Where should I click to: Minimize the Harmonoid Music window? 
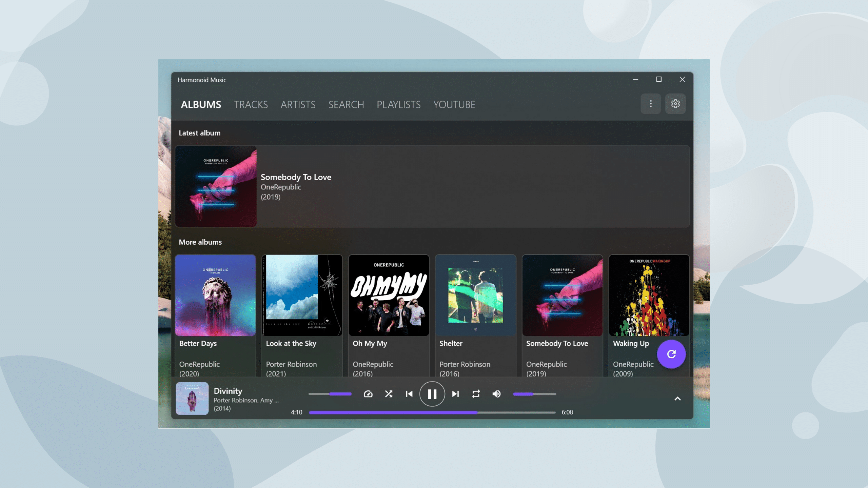pos(635,79)
